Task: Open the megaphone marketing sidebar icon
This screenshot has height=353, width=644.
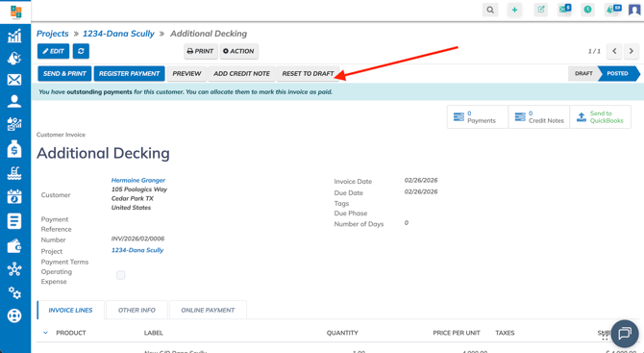Action: point(14,59)
